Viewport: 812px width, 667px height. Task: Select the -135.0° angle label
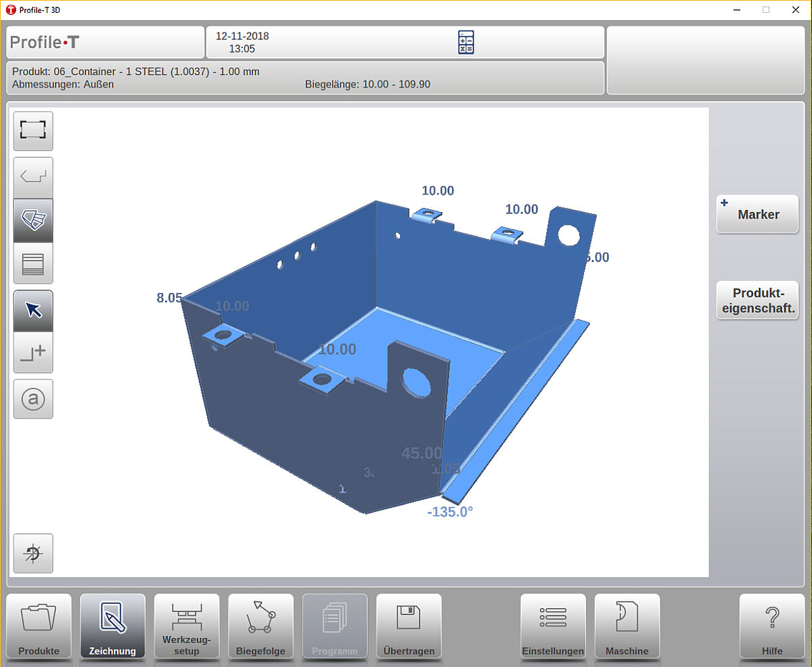450,512
